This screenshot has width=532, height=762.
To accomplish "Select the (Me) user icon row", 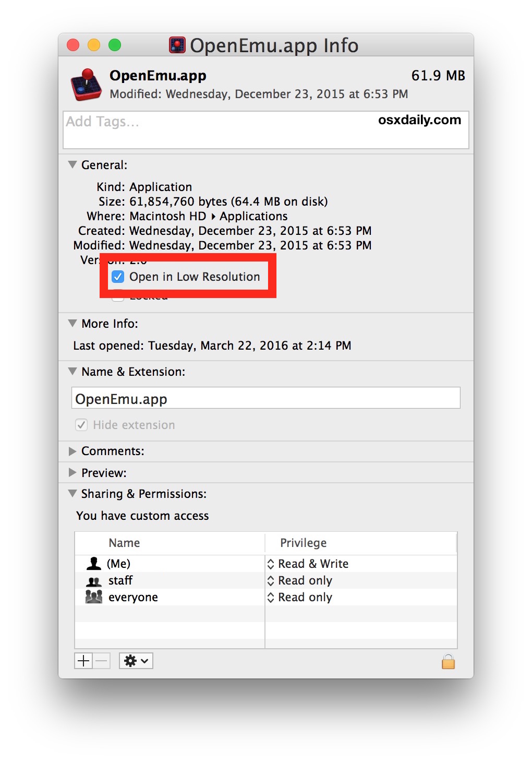I will (94, 564).
